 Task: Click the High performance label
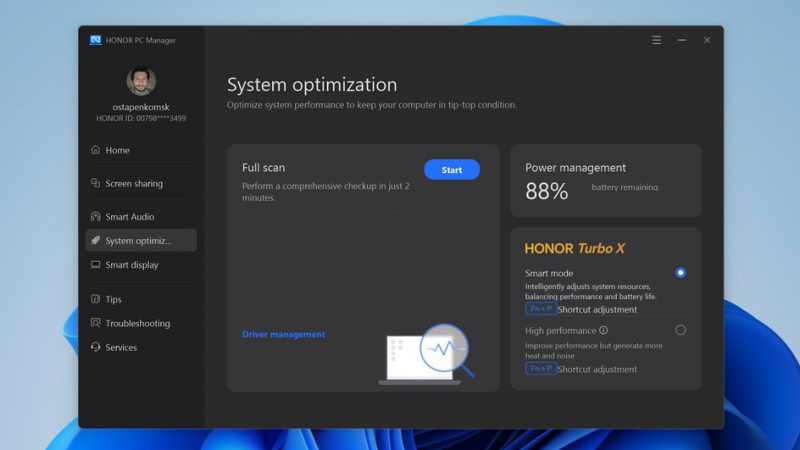coord(560,331)
